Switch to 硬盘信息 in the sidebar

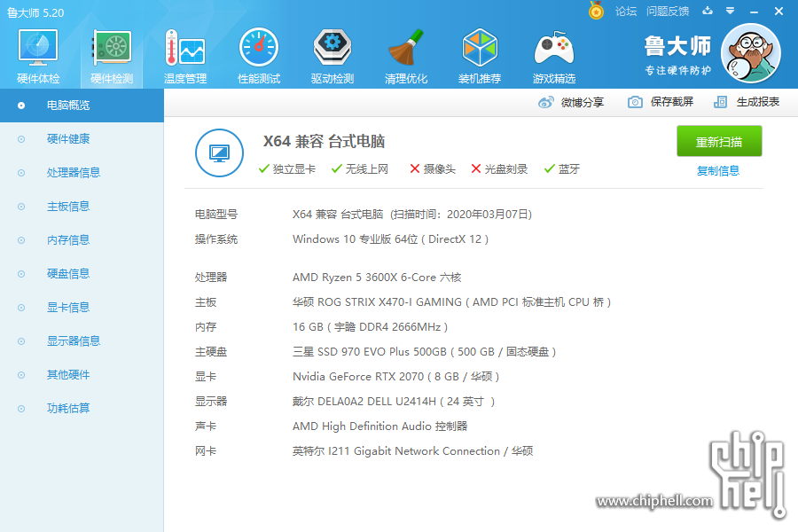pyautogui.click(x=68, y=274)
